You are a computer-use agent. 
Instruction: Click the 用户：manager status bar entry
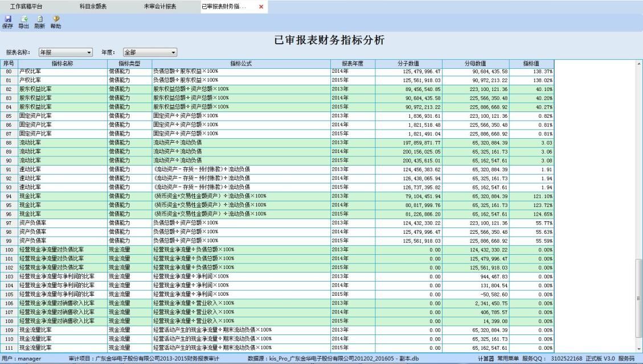pos(21,359)
